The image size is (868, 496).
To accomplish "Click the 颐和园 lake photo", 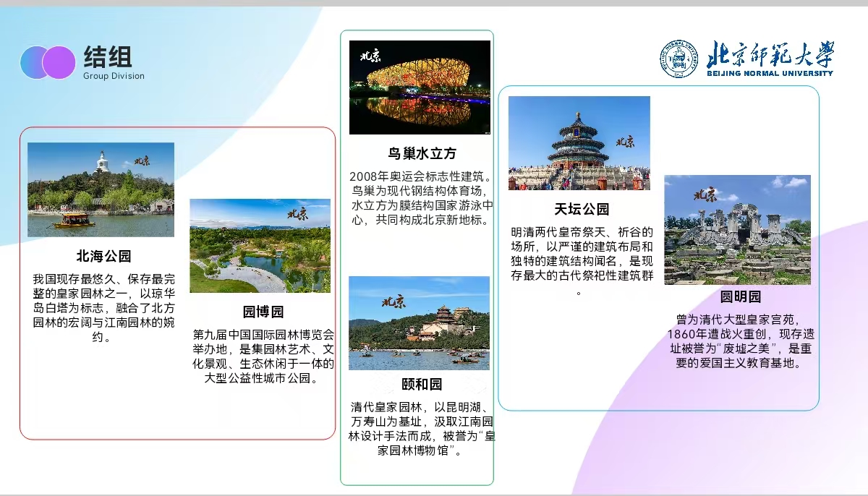I will [419, 323].
